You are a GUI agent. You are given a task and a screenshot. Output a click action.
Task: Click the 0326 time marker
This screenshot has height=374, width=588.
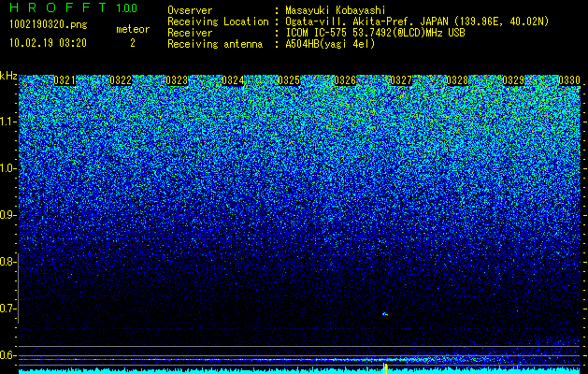345,80
